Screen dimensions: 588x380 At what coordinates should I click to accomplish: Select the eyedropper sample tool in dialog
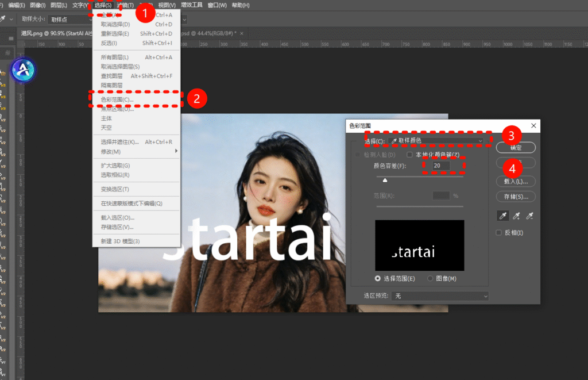502,216
